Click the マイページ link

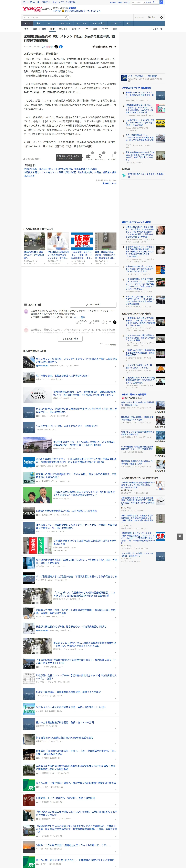pyautogui.click(x=139, y=18)
